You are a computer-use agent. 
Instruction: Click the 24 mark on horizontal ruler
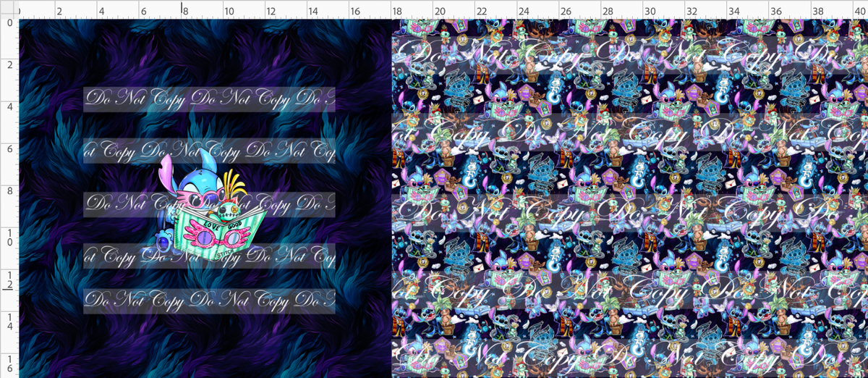(x=524, y=12)
